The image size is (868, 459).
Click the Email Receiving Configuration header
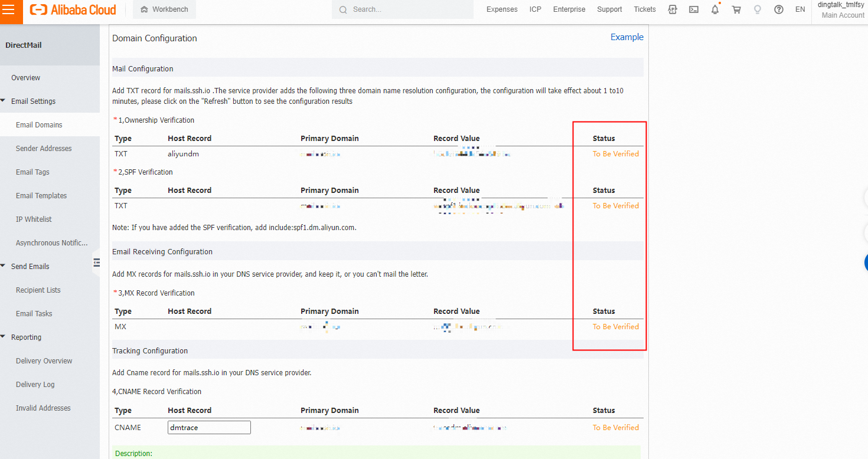click(x=162, y=252)
